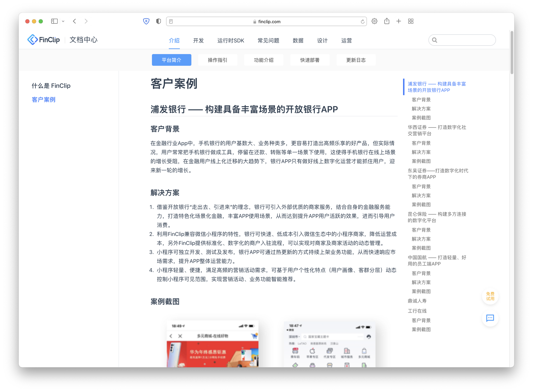The image size is (533, 392).
Task: Select the 平台简介 button
Action: click(172, 60)
